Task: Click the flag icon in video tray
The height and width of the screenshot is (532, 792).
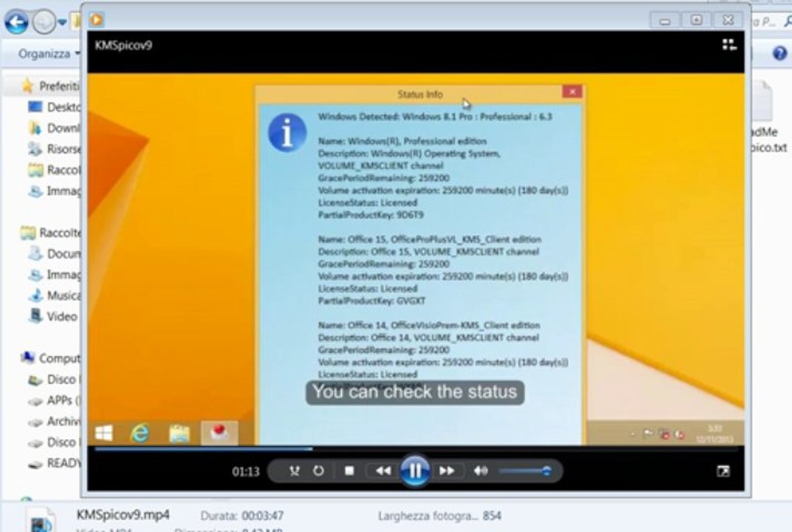Action: [647, 434]
